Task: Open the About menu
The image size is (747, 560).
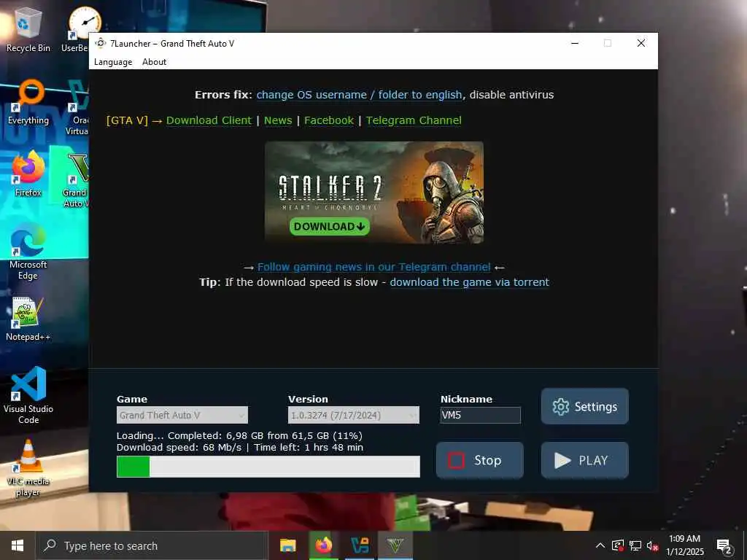Action: [155, 62]
